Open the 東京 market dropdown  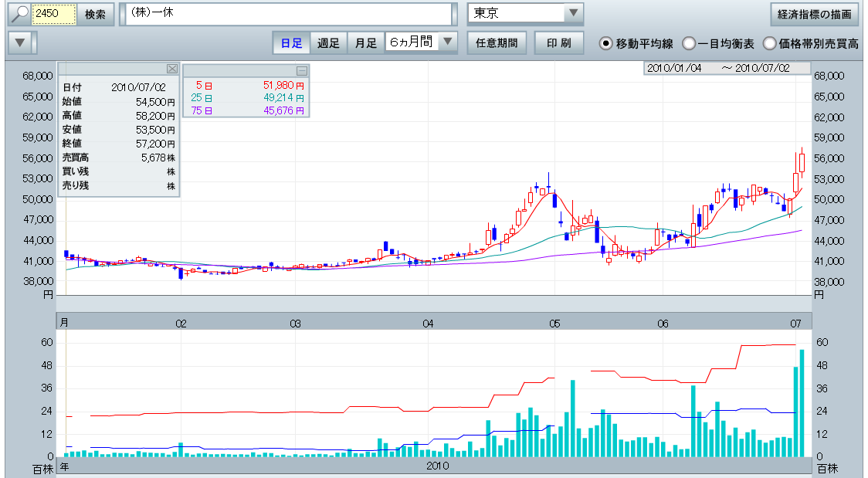point(572,14)
